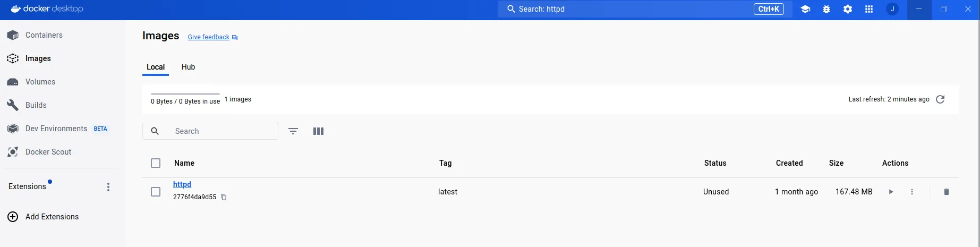Screen dimensions: 980x247
Task: Open Docker Scout from the sidebar
Action: [48, 152]
